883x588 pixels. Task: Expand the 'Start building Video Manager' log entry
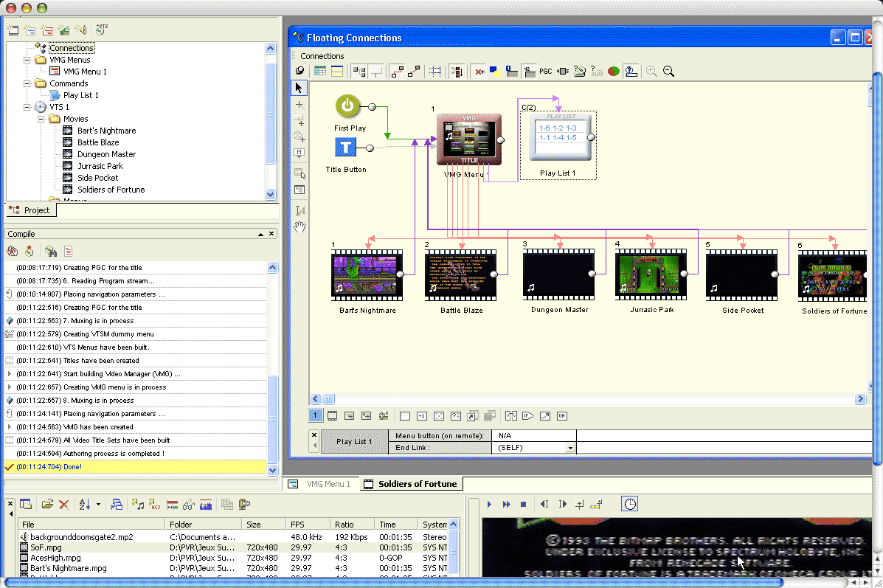click(10, 374)
